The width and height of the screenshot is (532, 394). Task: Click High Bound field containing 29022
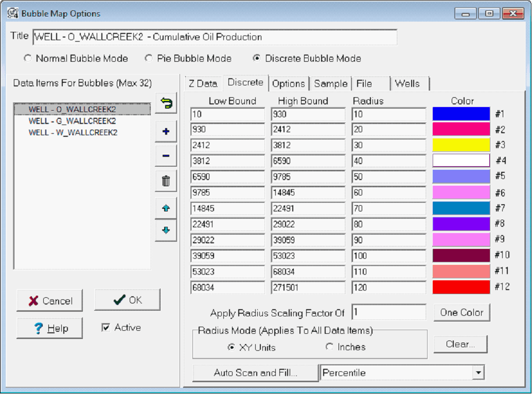click(308, 224)
